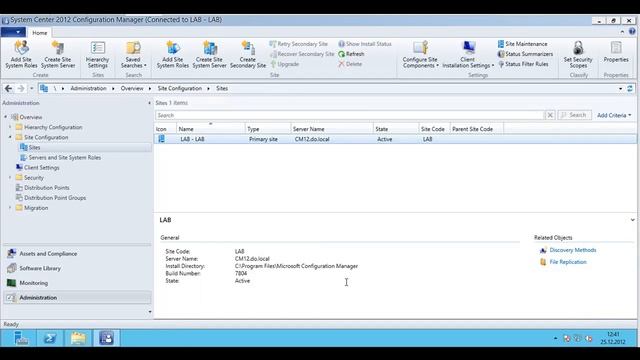The width and height of the screenshot is (640, 360).
Task: Open Hierarchy Settings
Action: 98,54
